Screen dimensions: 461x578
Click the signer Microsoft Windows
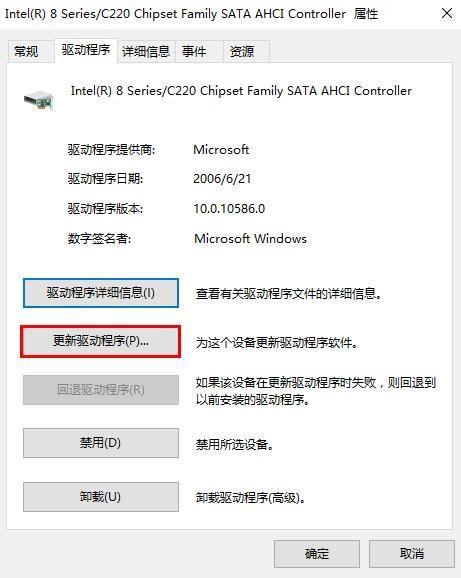point(250,238)
